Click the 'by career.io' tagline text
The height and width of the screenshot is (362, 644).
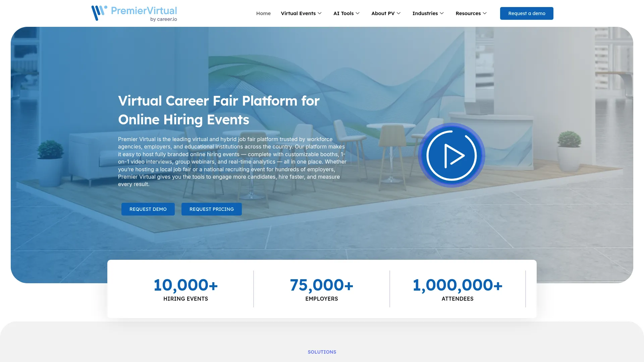pos(164,19)
